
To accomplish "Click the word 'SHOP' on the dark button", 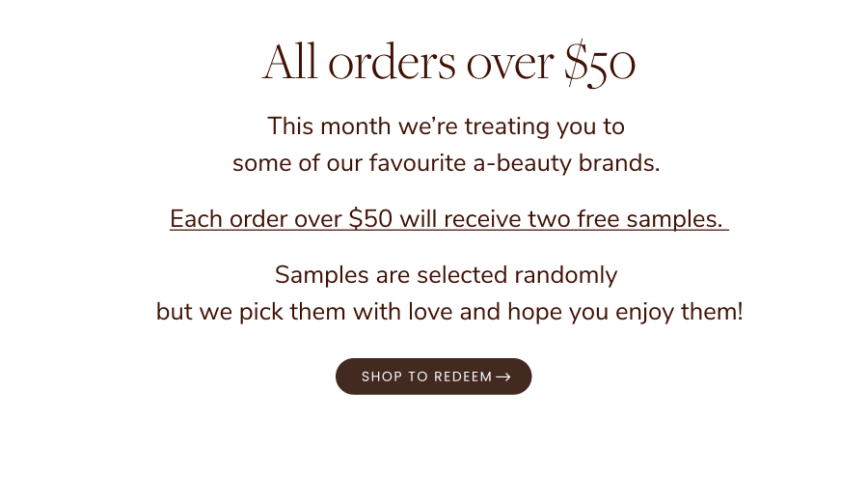I will pos(382,376).
